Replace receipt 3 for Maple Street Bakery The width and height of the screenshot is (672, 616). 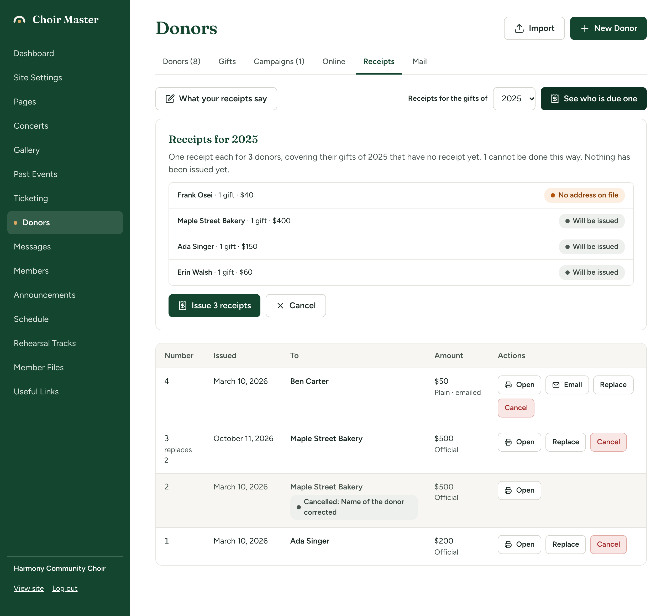565,442
